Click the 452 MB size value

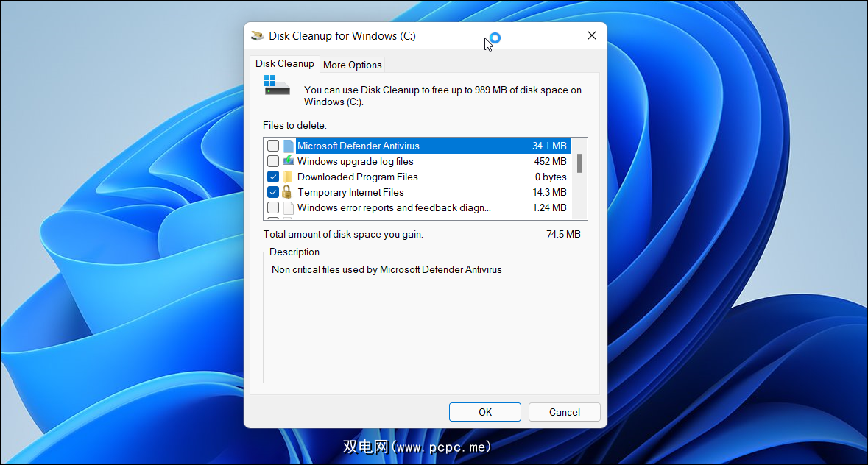pyautogui.click(x=550, y=161)
